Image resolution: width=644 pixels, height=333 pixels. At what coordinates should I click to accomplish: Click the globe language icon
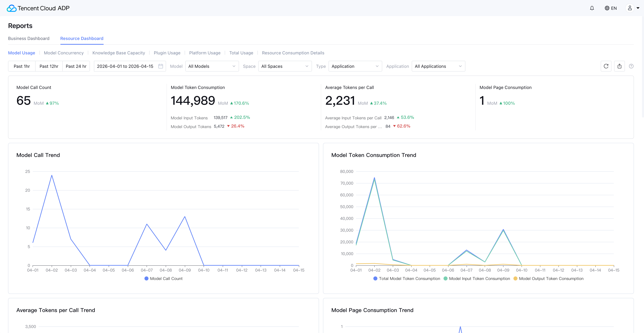coord(607,8)
